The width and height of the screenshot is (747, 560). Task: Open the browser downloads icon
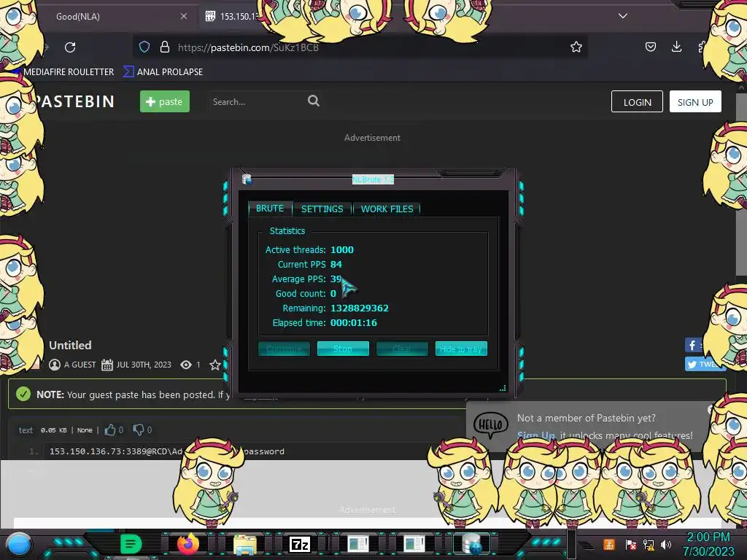pos(676,47)
